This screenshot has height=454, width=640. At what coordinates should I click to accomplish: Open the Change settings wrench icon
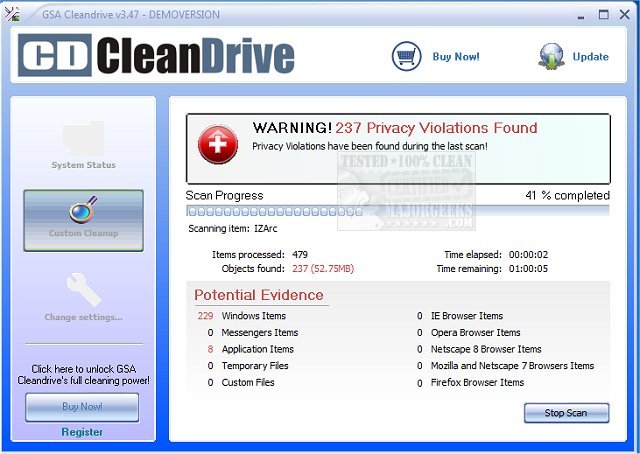coord(83,289)
